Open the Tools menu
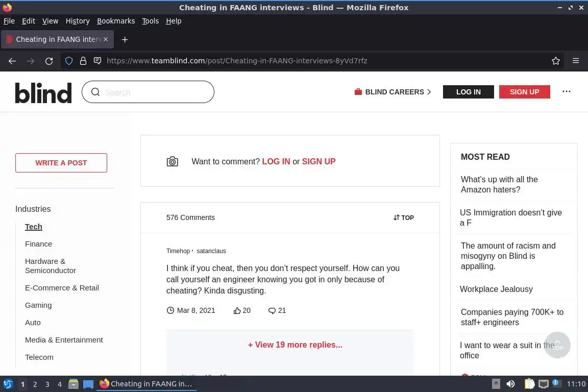Image resolution: width=588 pixels, height=392 pixels. [x=151, y=21]
